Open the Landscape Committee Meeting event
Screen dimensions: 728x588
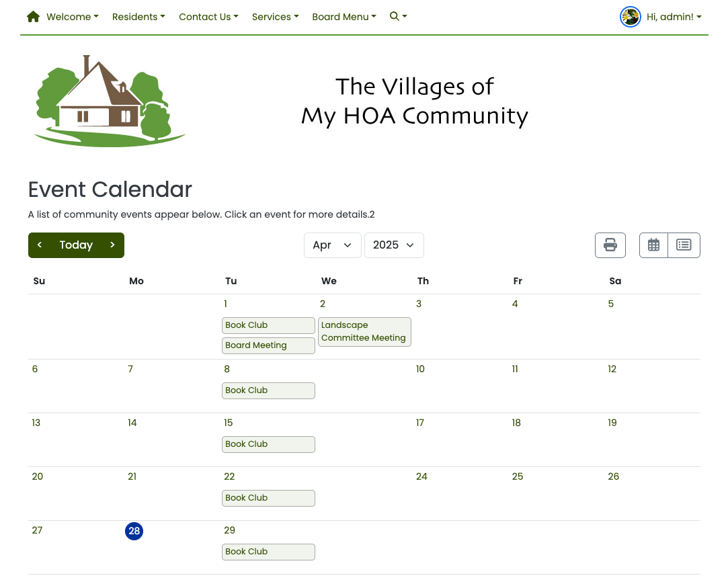tap(364, 331)
